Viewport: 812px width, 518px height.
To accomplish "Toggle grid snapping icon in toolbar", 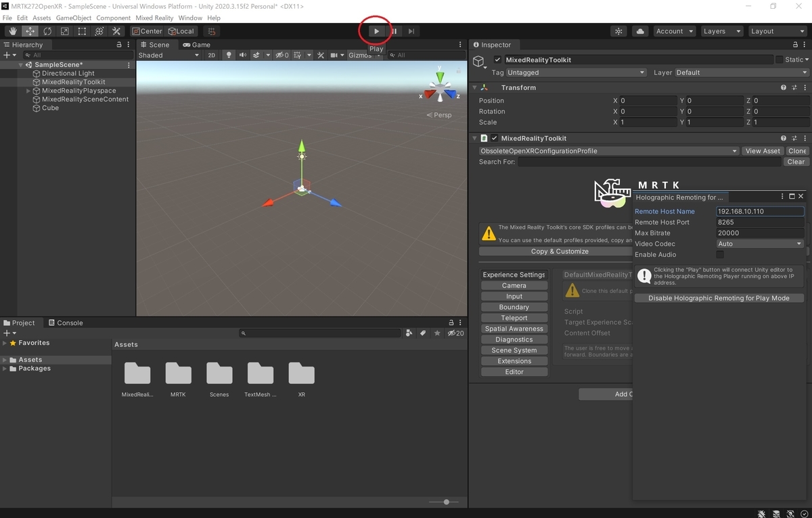I will (x=212, y=31).
